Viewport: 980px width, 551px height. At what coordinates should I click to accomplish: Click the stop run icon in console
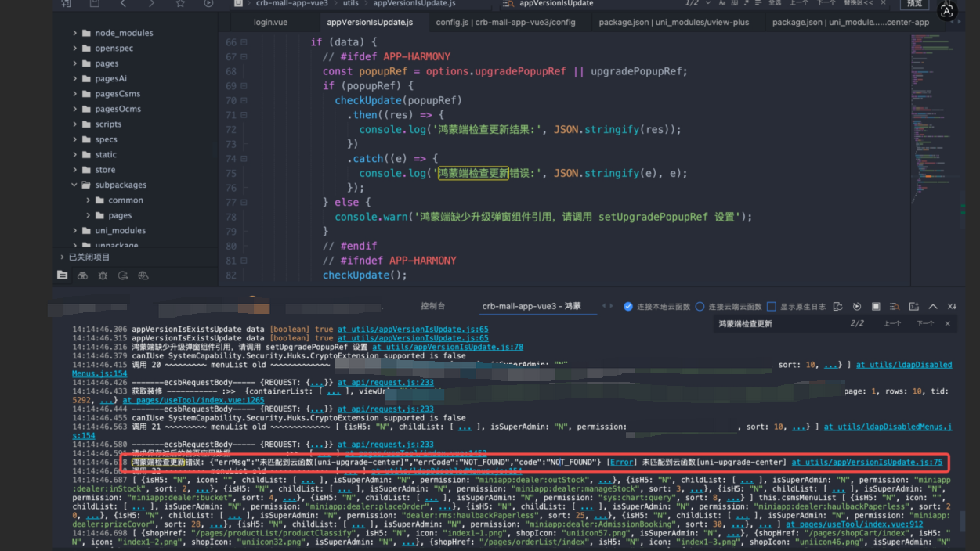coord(876,307)
